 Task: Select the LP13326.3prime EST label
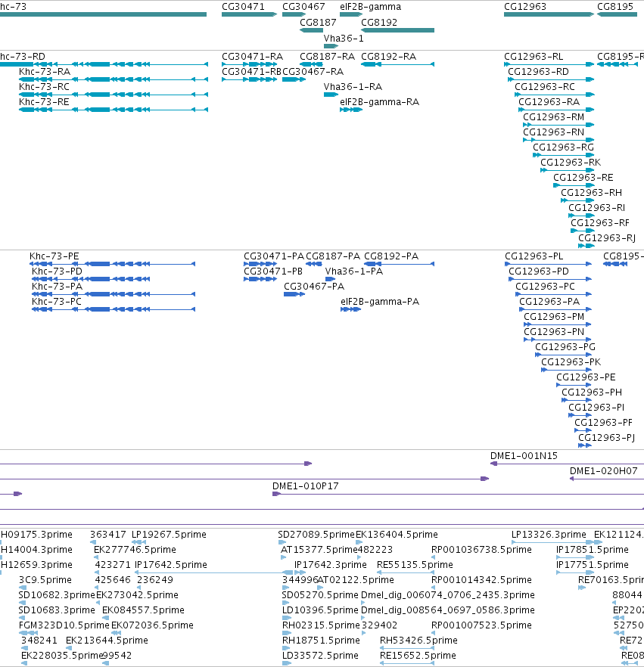tap(549, 535)
